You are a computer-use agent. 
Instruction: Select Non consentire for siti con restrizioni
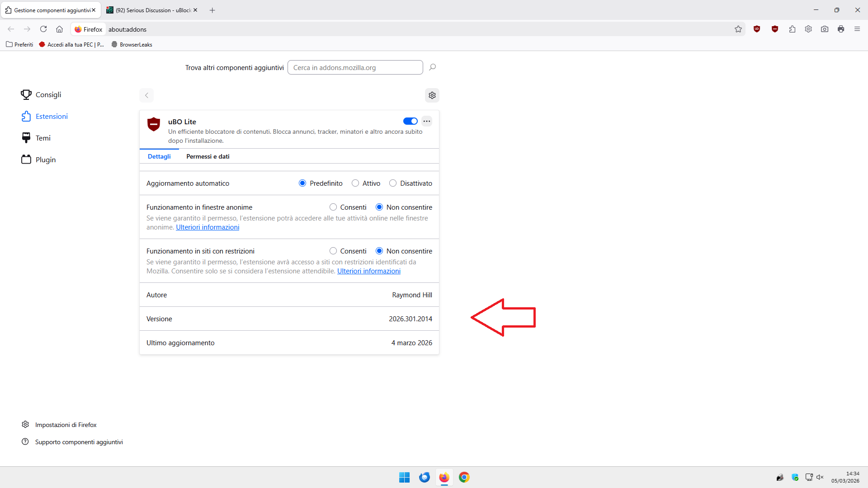(379, 251)
